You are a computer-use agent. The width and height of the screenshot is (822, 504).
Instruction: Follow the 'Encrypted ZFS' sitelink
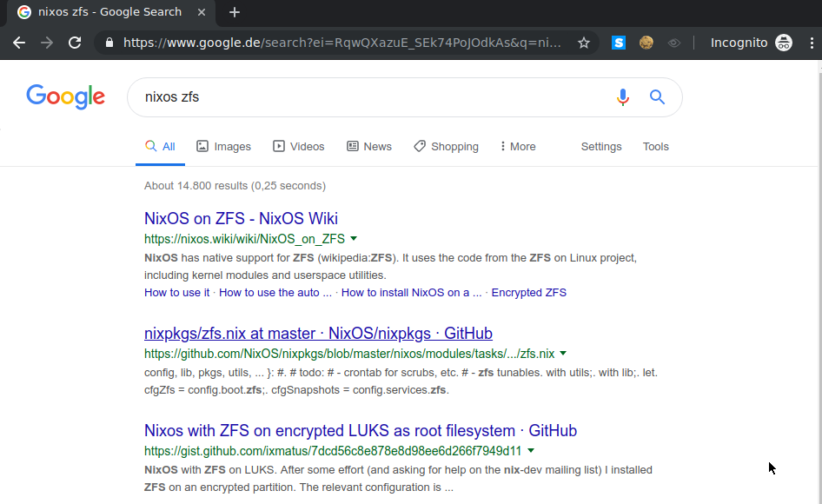529,293
